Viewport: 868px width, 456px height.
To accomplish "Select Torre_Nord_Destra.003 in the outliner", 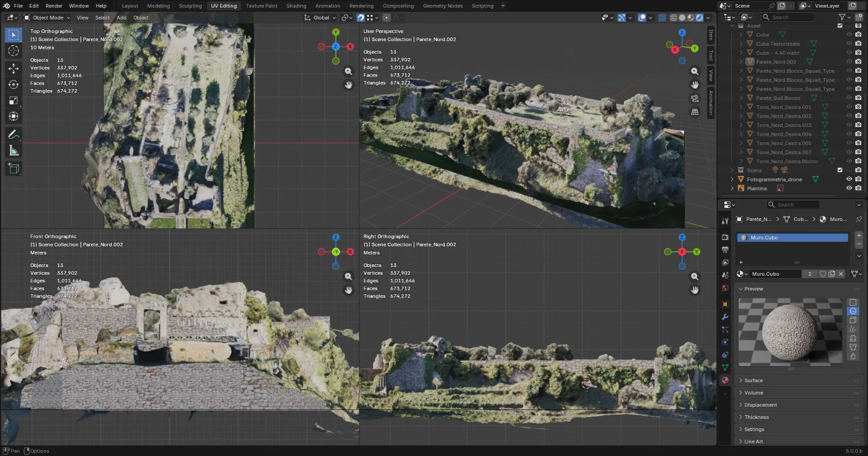I will 783,125.
